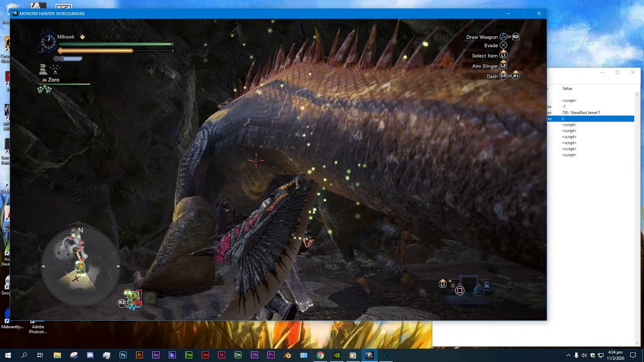Select the '730 : Steadfast Jewel 1' value

point(581,113)
